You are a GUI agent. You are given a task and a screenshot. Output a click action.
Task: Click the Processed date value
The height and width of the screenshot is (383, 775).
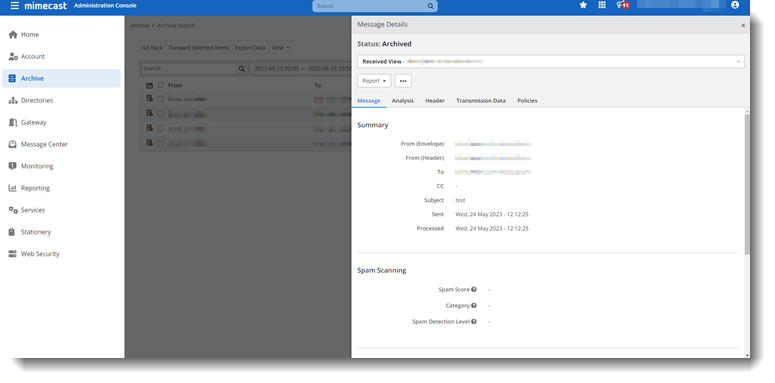(492, 229)
